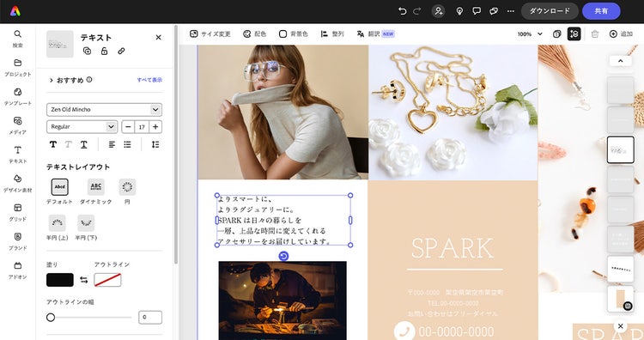Open the more options ellipsis menu
This screenshot has height=340, width=644.
tap(511, 11)
